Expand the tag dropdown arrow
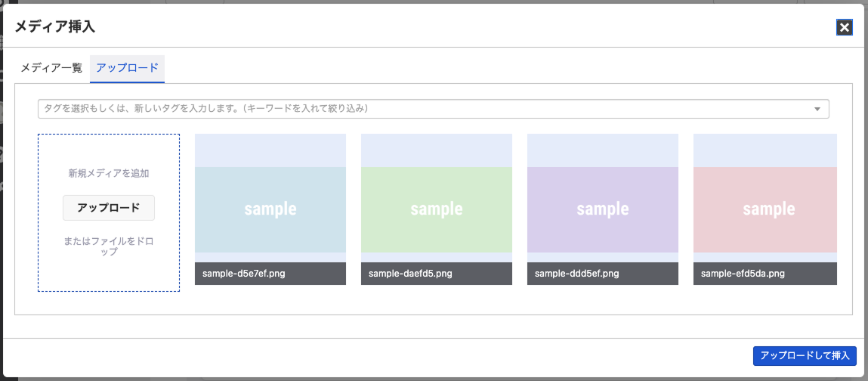Screen dimensions: 868x381 click(x=817, y=109)
